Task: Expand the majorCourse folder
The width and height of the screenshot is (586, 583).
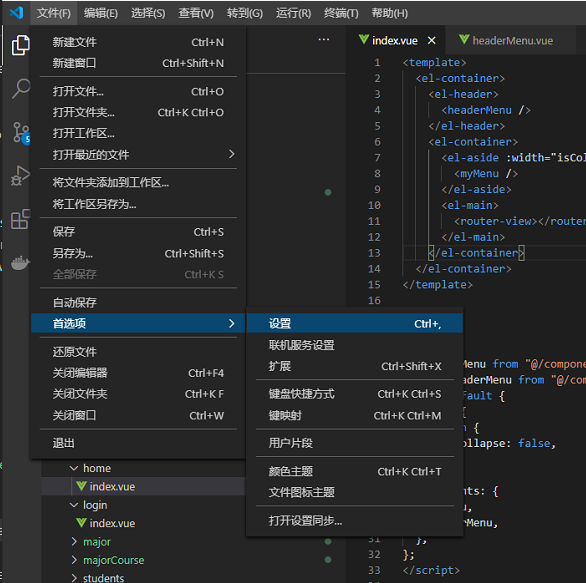Action: click(x=74, y=560)
